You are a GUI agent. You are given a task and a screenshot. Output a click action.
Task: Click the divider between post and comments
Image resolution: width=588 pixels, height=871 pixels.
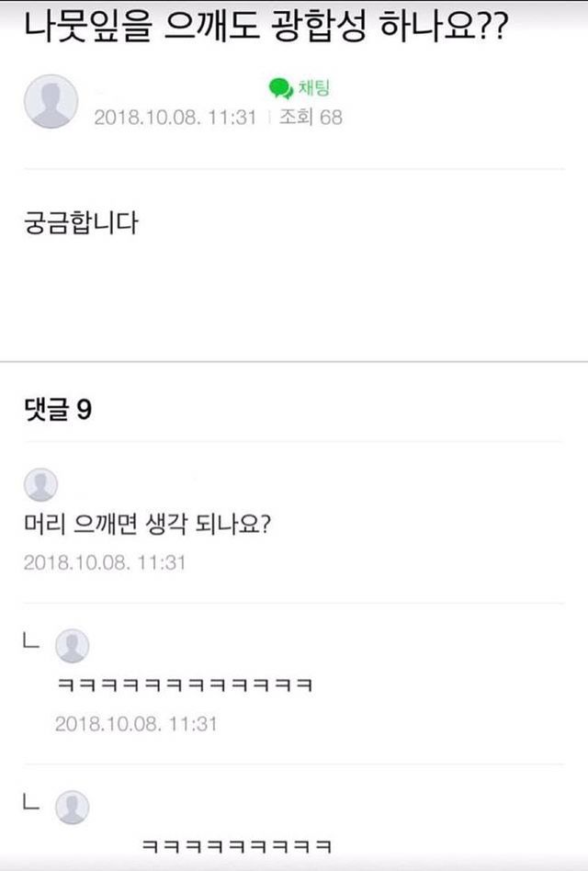point(294,361)
